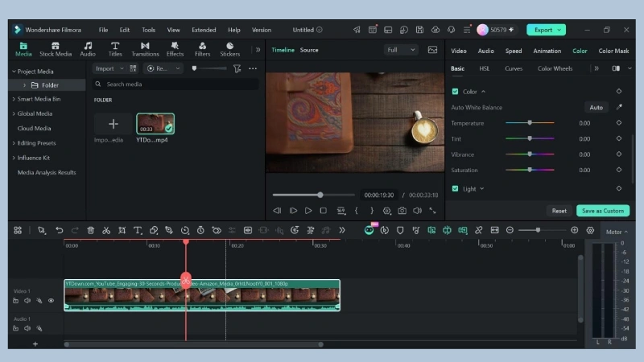This screenshot has height=362, width=644.
Task: Mute the Audio 1 track
Action: [x=27, y=328]
